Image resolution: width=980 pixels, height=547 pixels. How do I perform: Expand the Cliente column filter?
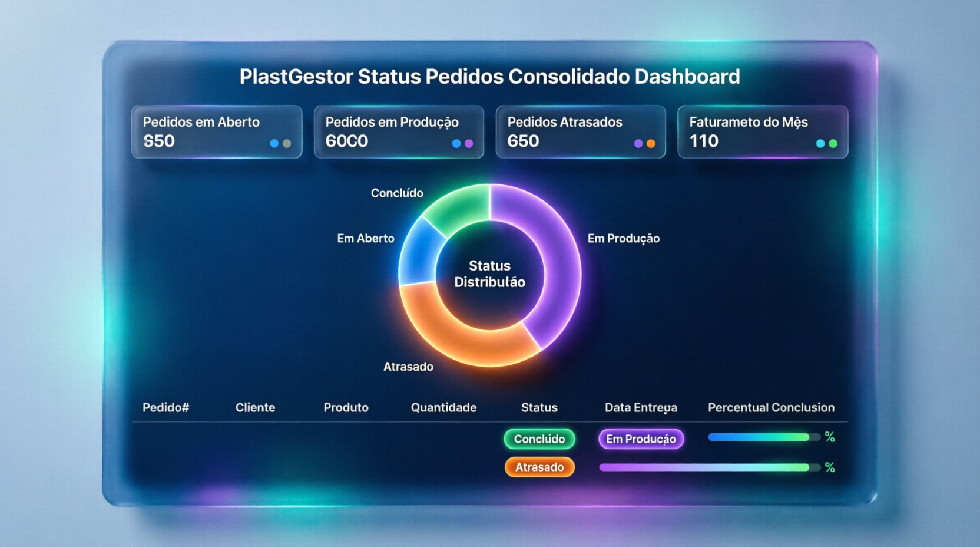click(x=255, y=407)
